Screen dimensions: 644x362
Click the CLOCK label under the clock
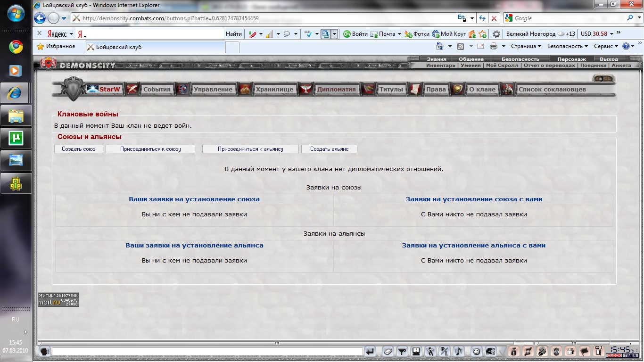614,355
